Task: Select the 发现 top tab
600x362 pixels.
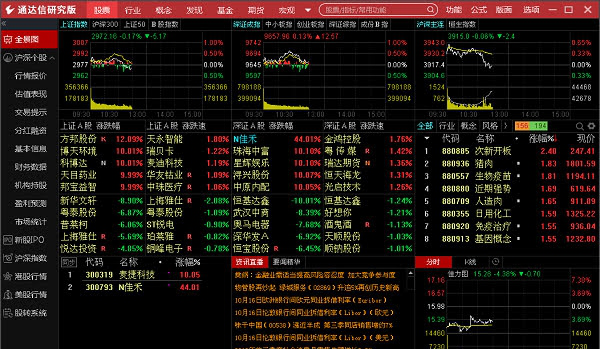Action: (x=194, y=10)
